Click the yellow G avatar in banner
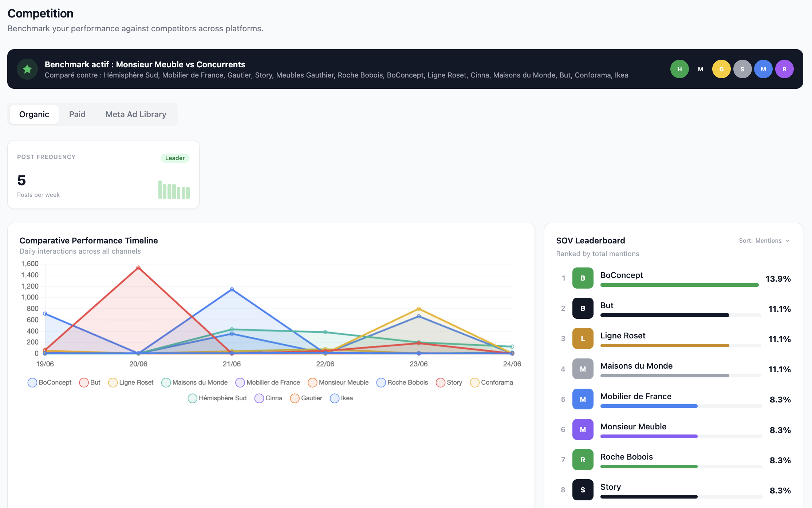Screen dimensions: 812x508 (721, 69)
